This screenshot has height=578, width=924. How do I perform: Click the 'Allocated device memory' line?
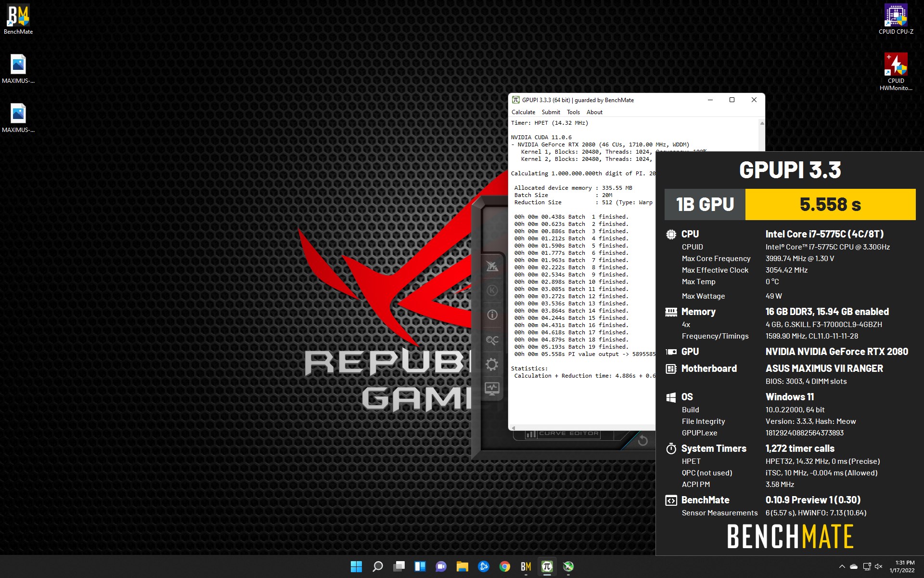click(573, 188)
